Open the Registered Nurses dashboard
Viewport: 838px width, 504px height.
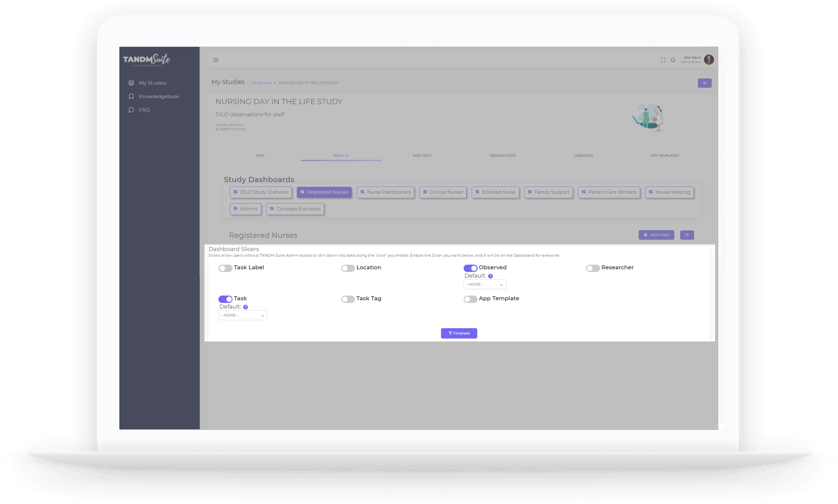324,192
